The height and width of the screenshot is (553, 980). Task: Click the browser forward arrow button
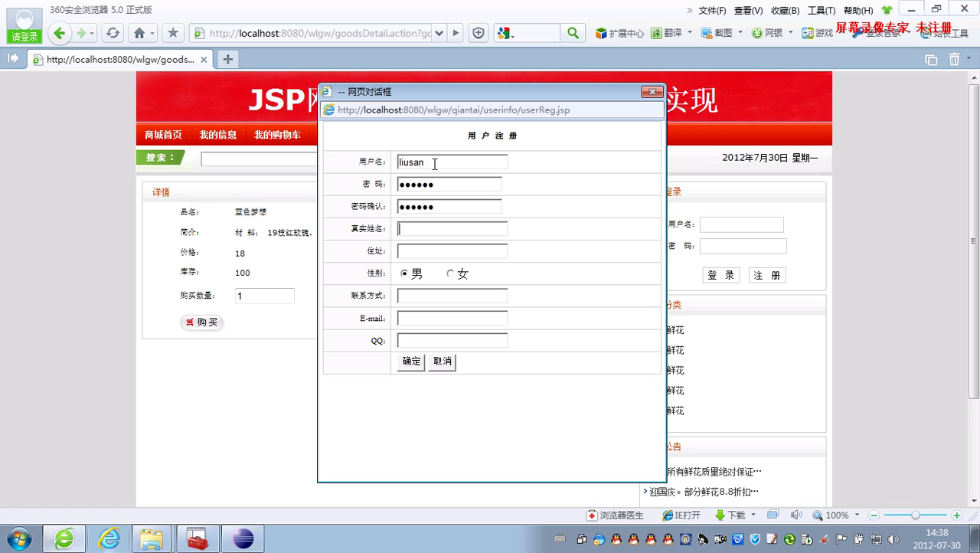(80, 33)
